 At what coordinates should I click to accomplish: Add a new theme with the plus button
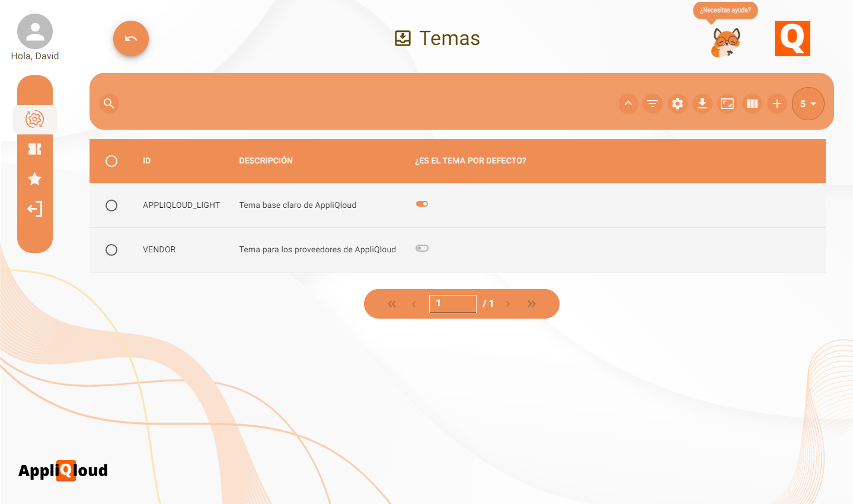click(777, 104)
